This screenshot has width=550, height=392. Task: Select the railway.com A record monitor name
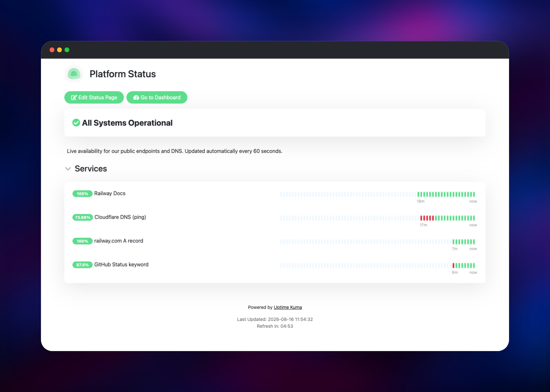pyautogui.click(x=119, y=241)
